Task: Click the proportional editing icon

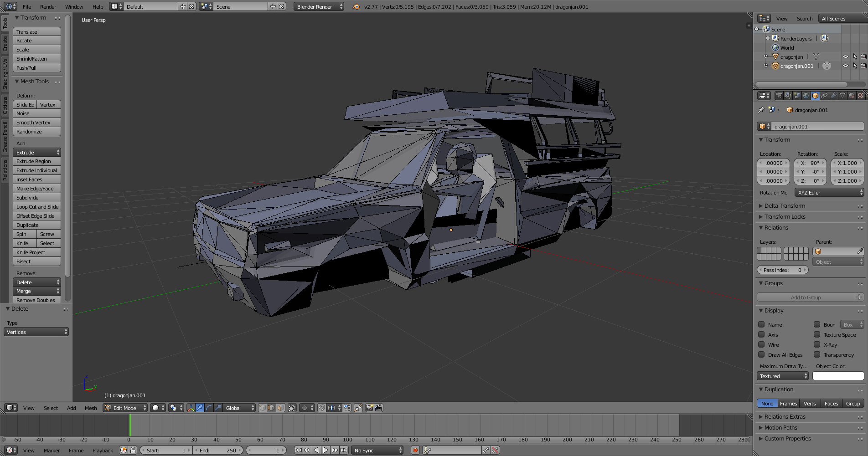Action: pos(305,408)
